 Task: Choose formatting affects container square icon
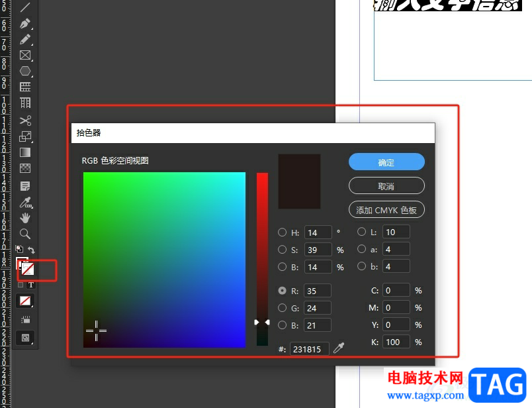[x=21, y=285]
